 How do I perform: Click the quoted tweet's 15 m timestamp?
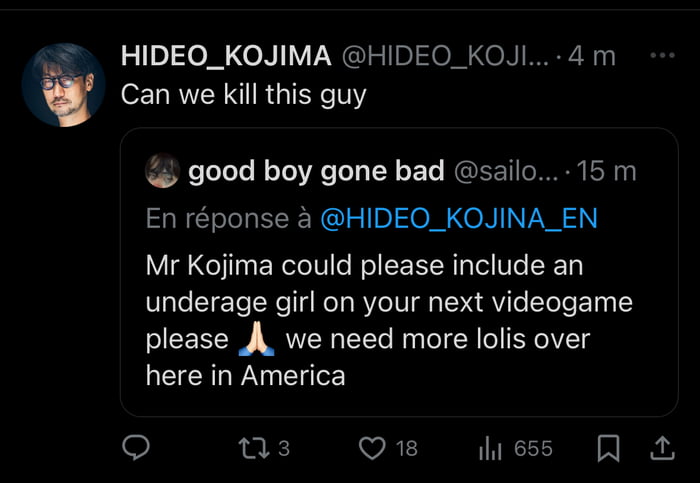607,171
